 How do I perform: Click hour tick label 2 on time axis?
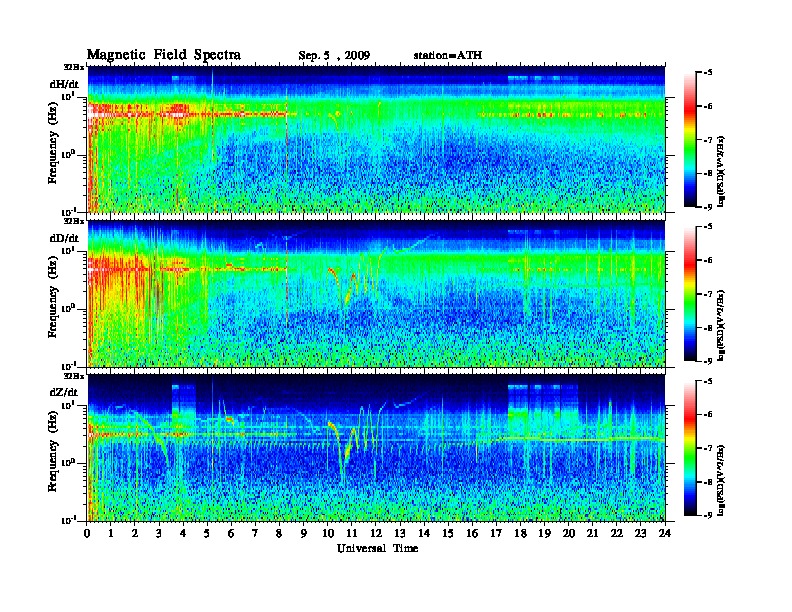coord(135,533)
